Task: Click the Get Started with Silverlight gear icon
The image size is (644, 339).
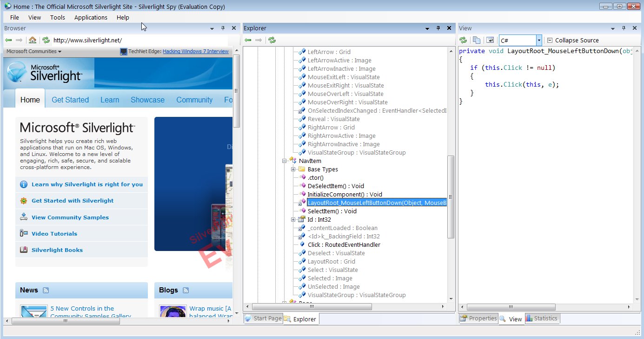Action: pos(24,201)
